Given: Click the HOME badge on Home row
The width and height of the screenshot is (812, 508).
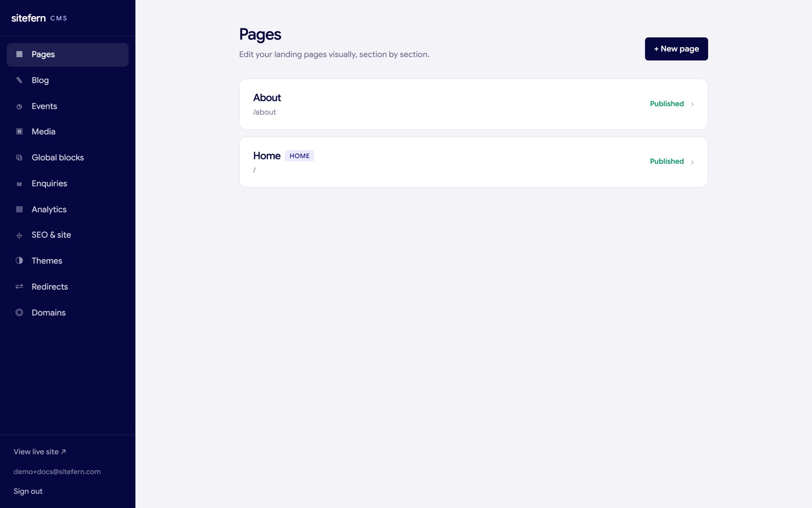Looking at the screenshot, I should click(x=299, y=156).
